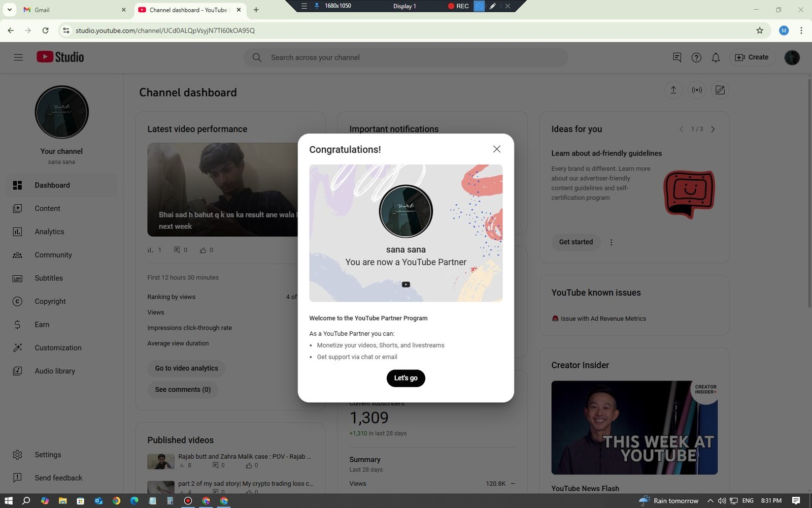This screenshot has height=508, width=812.
Task: Bookmark this page with the star
Action: click(760, 30)
